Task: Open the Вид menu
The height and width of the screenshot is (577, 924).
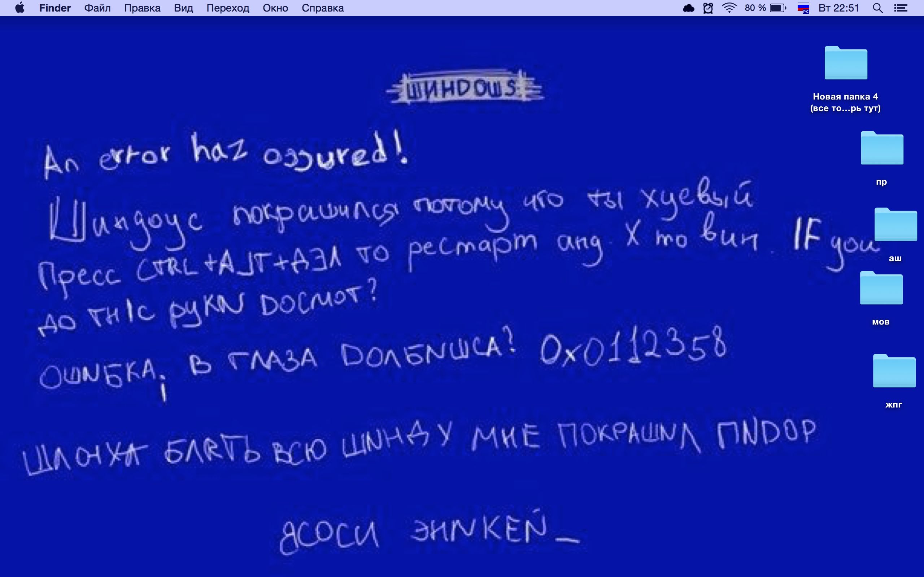Action: (x=183, y=8)
